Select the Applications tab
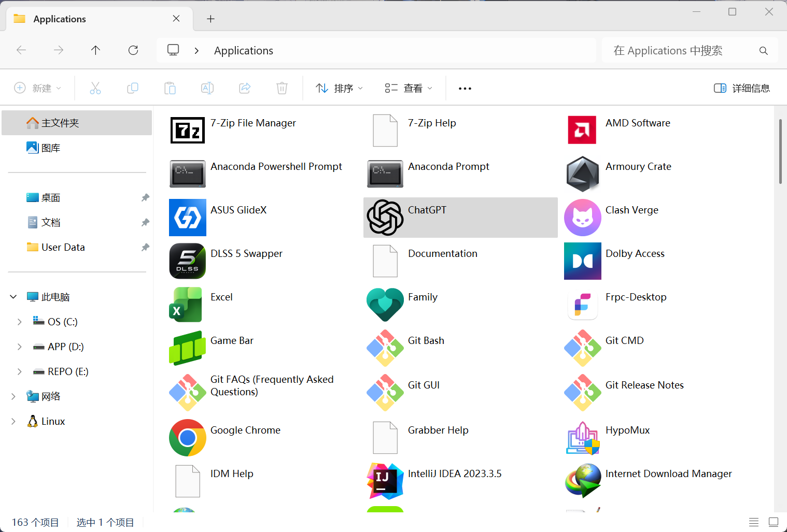The image size is (787, 532). click(100, 19)
